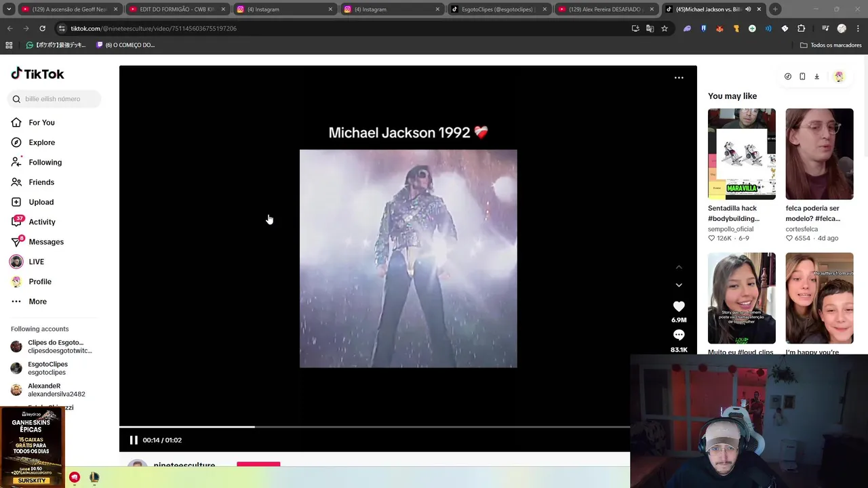Open the Explore page
Image resolution: width=868 pixels, height=488 pixels.
(x=41, y=142)
